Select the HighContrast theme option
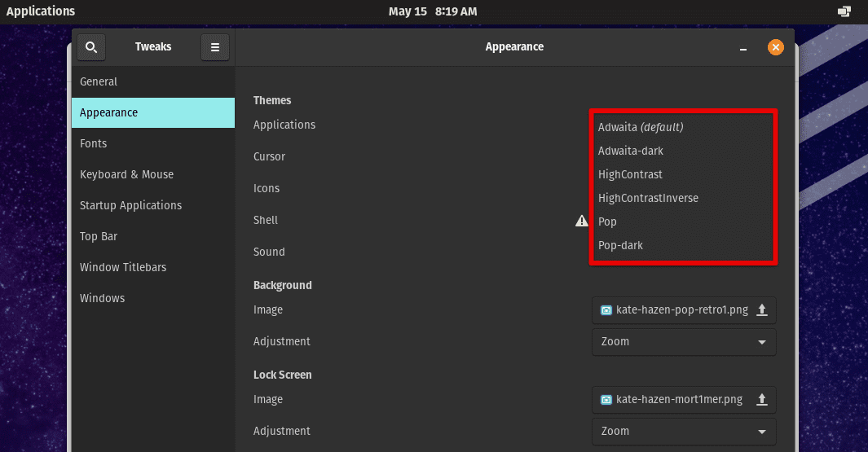Viewport: 868px width, 452px height. tap(683, 175)
